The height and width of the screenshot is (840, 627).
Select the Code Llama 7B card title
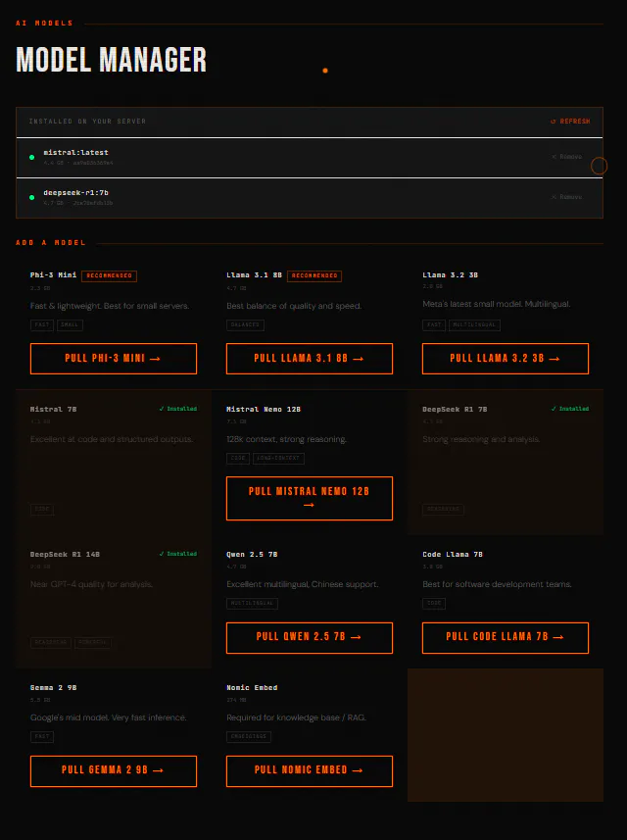point(453,555)
